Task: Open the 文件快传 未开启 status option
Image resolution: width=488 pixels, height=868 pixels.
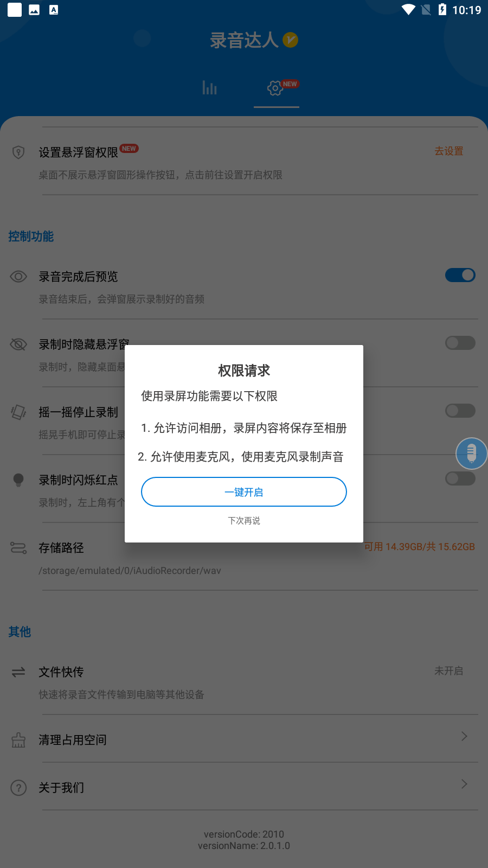Action: pos(449,671)
